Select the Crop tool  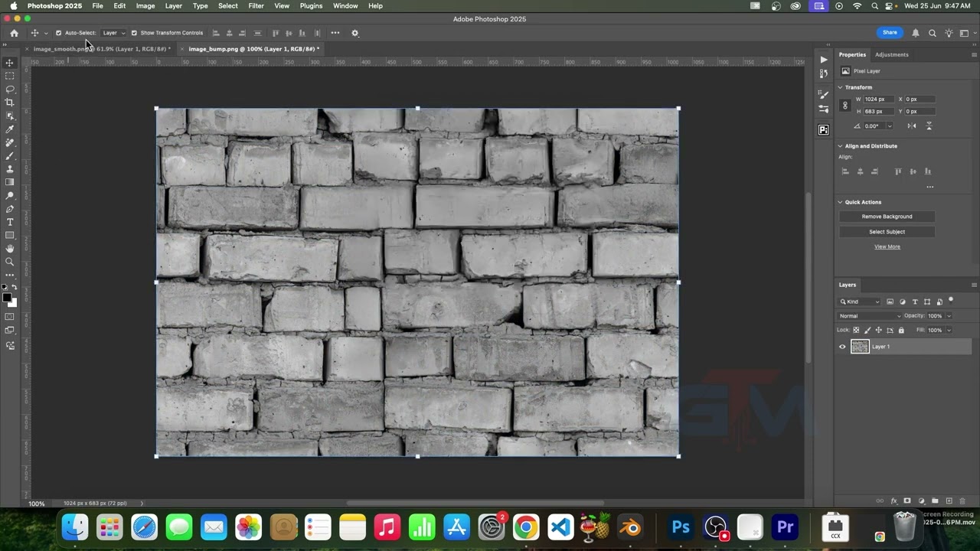[10, 103]
